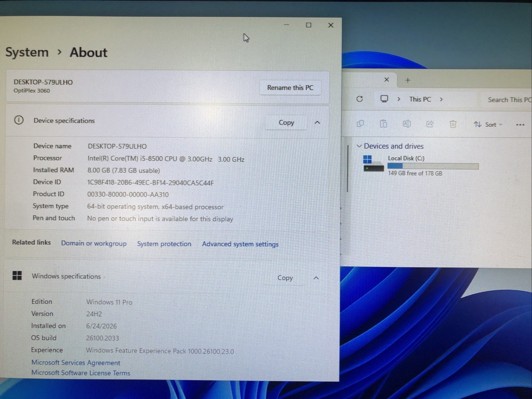
Task: Select the Device ID value 1C98F418
Action: (x=150, y=182)
